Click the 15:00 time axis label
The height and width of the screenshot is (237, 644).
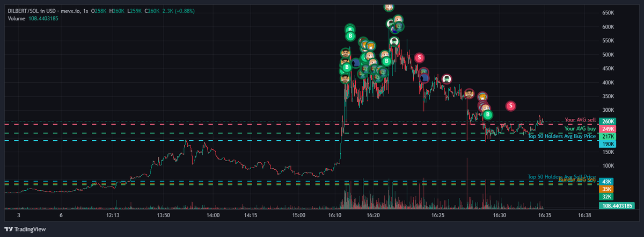[x=299, y=215]
